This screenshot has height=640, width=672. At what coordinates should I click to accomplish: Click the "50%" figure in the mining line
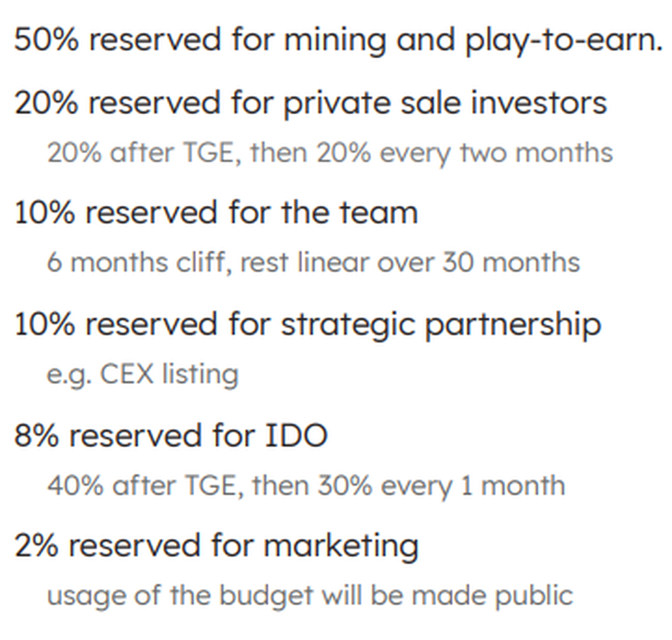pos(46,40)
